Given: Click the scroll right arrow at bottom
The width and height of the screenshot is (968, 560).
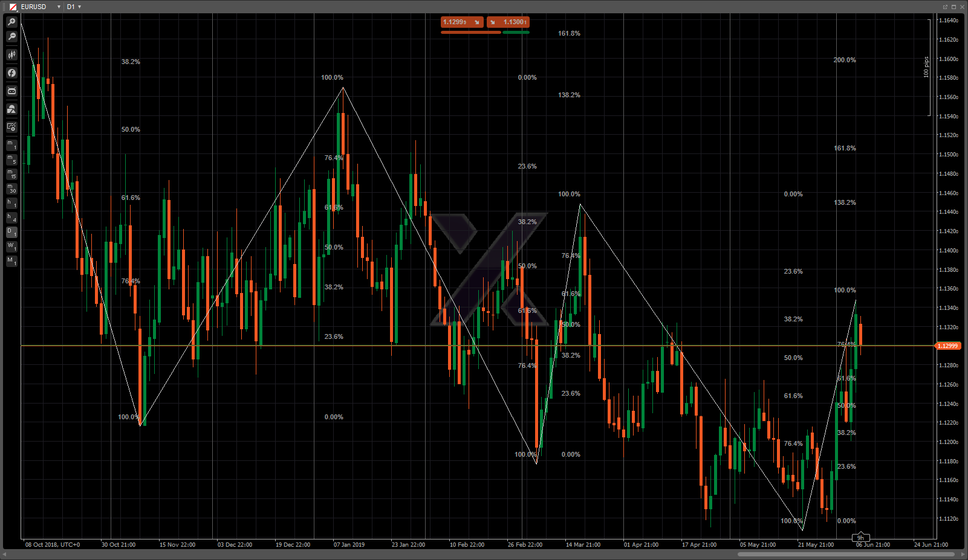Looking at the screenshot, I should click(x=963, y=554).
